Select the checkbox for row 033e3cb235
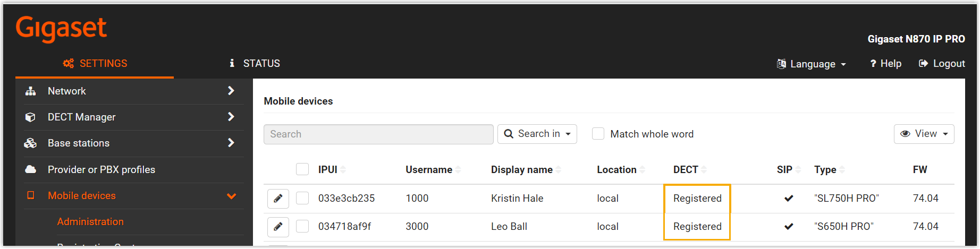The image size is (980, 249). click(302, 199)
